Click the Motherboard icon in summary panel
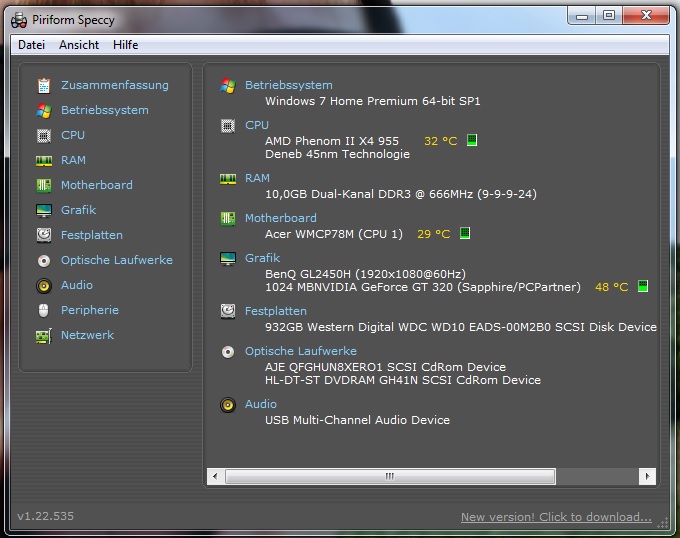 pyautogui.click(x=228, y=218)
